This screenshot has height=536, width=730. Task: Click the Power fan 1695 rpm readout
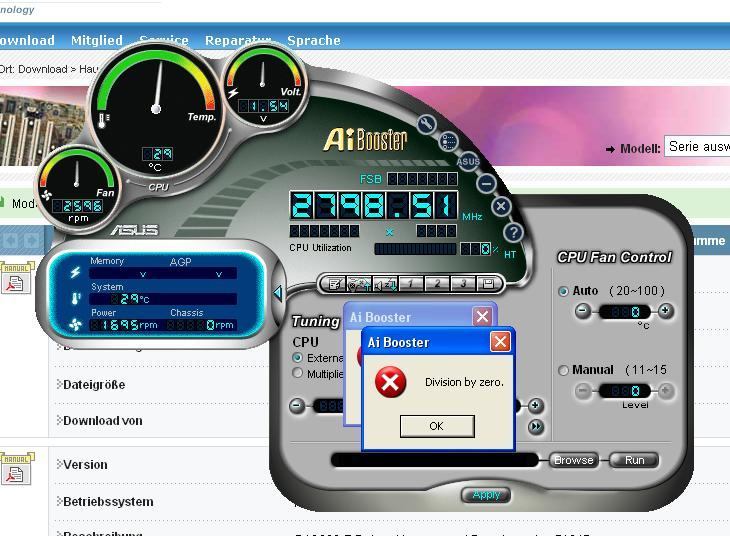click(124, 325)
